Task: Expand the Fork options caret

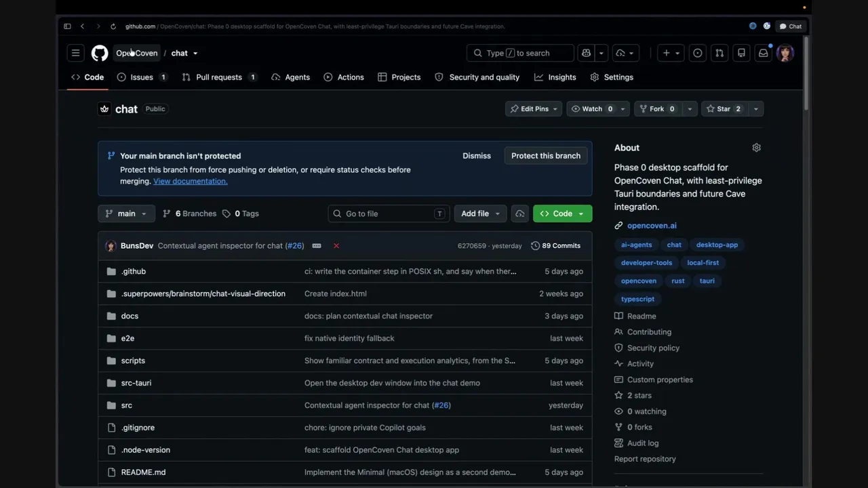Action: pyautogui.click(x=690, y=109)
